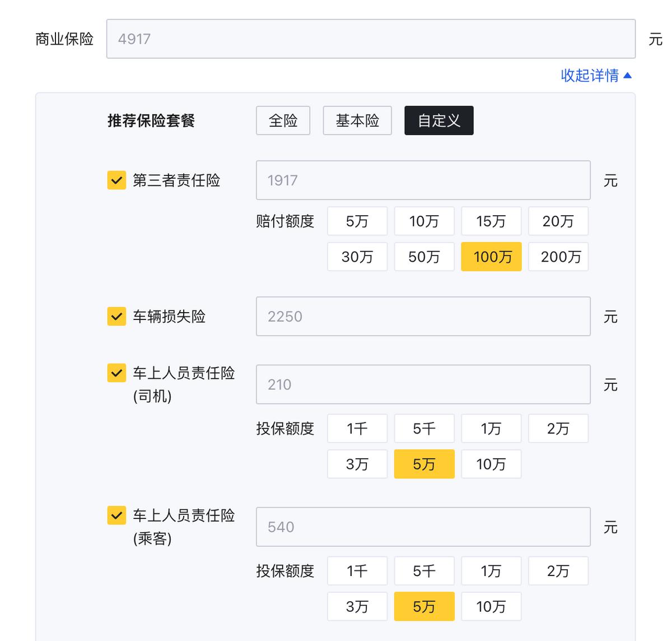Choose 5万 in 赔付额度 options

tap(357, 221)
